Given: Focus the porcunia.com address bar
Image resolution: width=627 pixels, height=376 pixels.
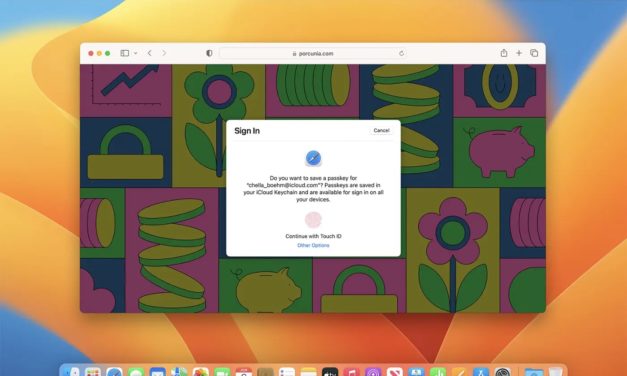Looking at the screenshot, I should click(313, 53).
